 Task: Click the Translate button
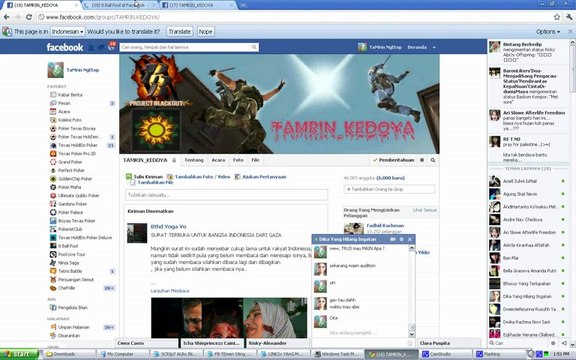click(x=179, y=32)
